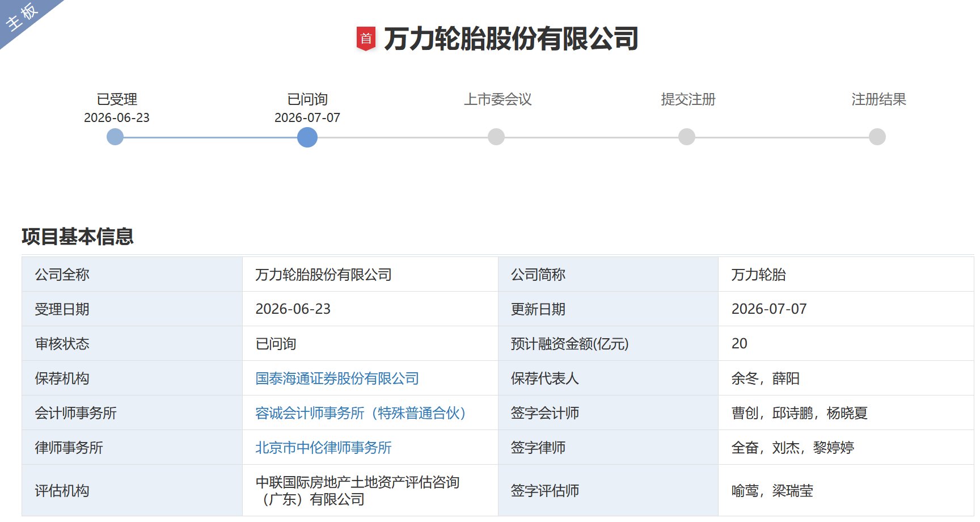Open 国泰海通证券股份有限公司 sponsor link
The image size is (980, 522).
click(337, 378)
